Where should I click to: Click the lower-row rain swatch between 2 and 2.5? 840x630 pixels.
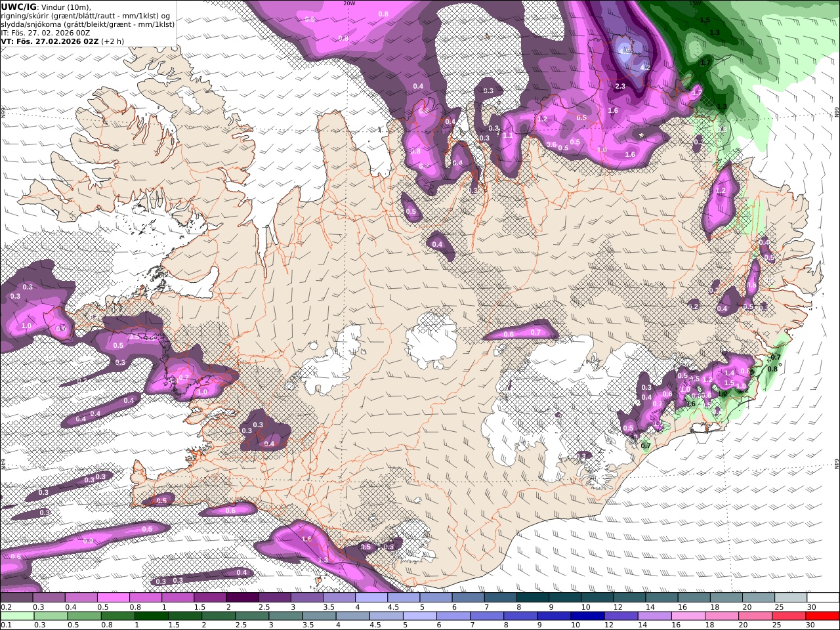click(218, 616)
